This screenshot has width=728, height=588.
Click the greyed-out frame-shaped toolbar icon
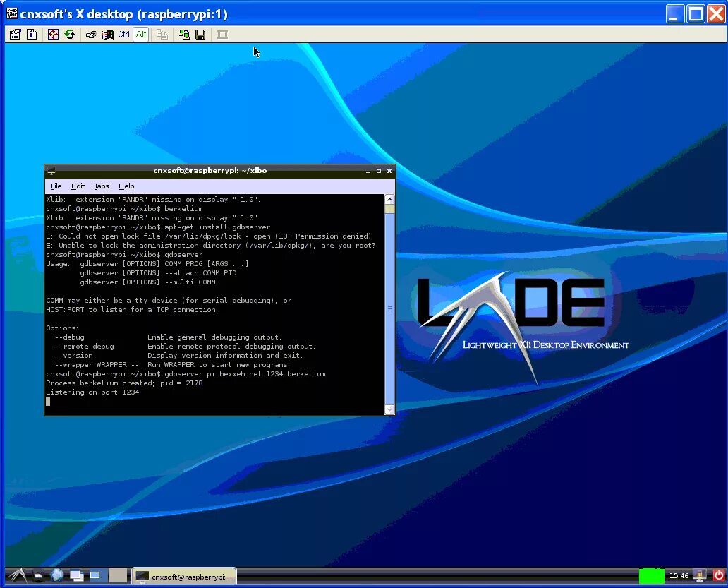pyautogui.click(x=222, y=35)
